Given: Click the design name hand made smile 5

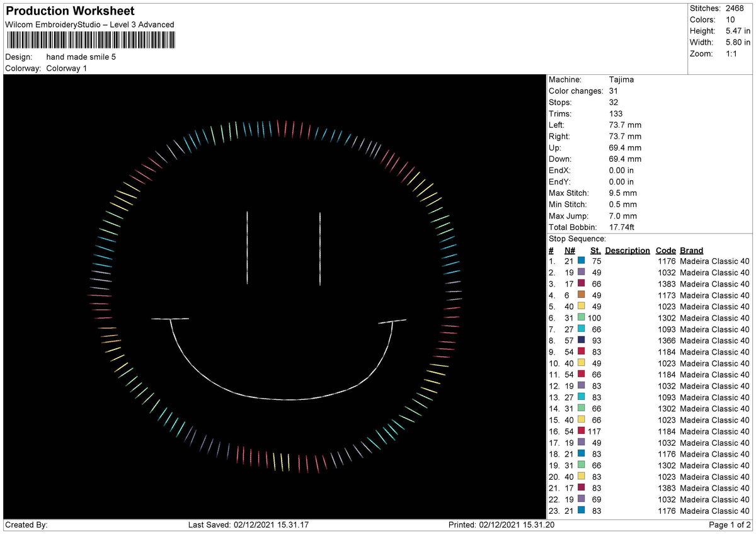Looking at the screenshot, I should 82,57.
